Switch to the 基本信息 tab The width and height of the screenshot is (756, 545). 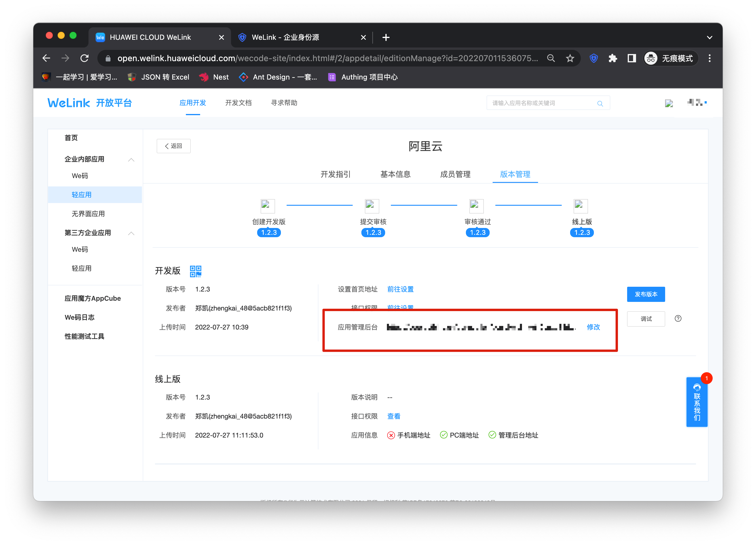(395, 174)
